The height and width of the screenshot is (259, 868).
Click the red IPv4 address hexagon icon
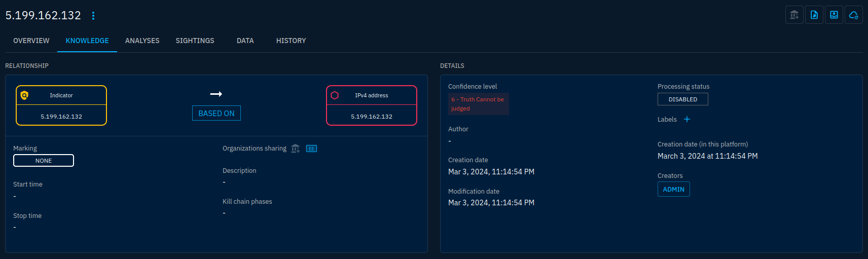335,95
